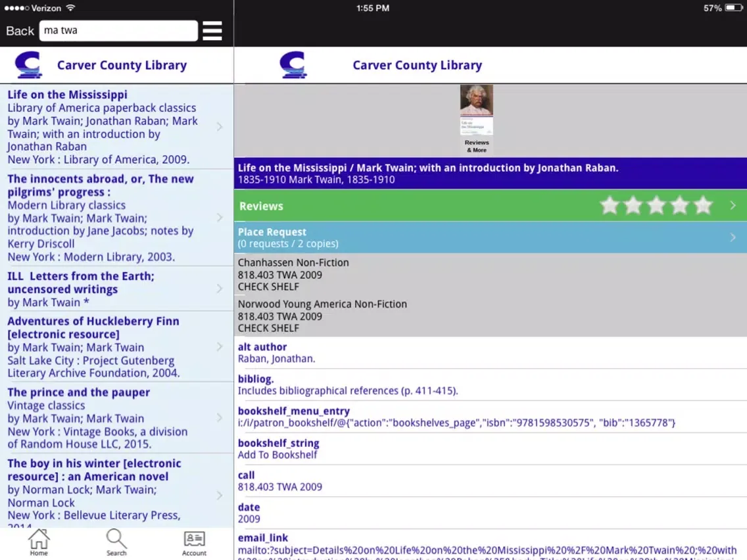
Task: Tap the Home icon in bottom bar
Action: (39, 542)
